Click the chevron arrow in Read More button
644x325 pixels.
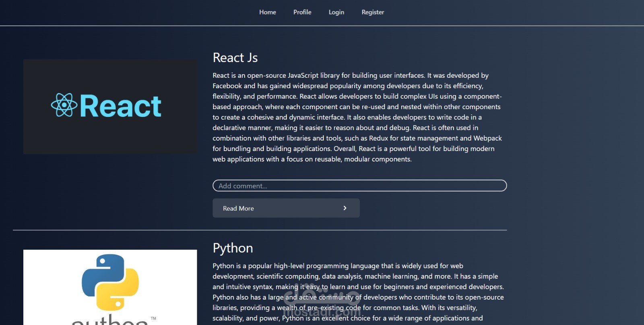tap(345, 208)
